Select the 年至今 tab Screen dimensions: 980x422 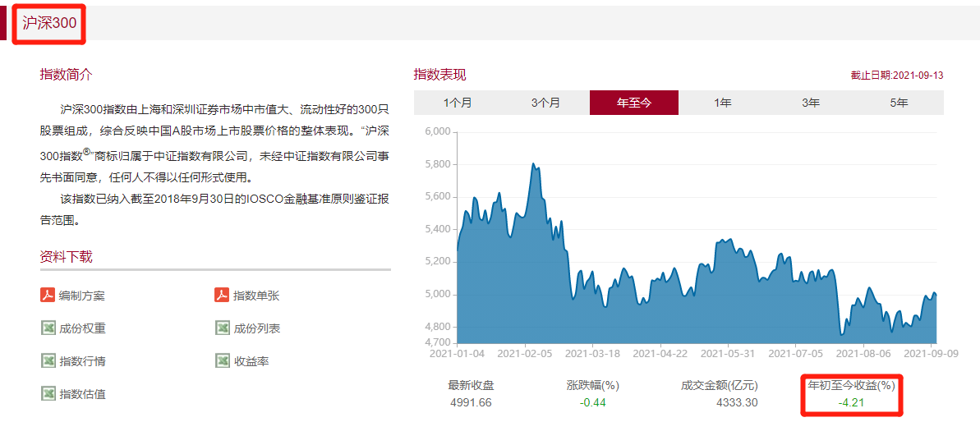(x=633, y=103)
